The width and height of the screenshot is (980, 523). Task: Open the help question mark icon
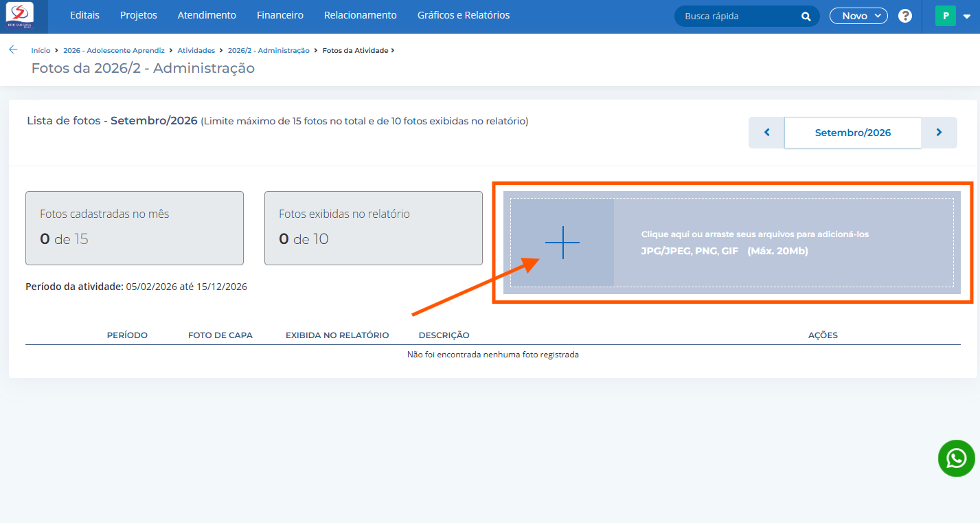[x=905, y=16]
